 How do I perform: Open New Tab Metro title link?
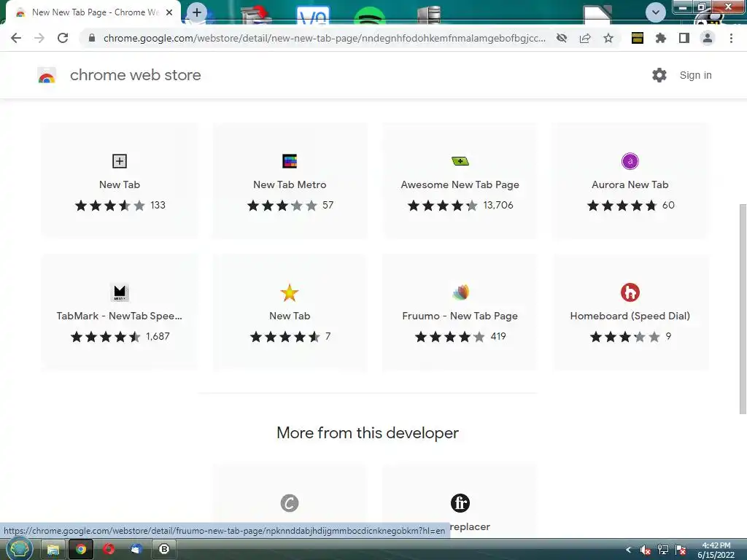(290, 184)
